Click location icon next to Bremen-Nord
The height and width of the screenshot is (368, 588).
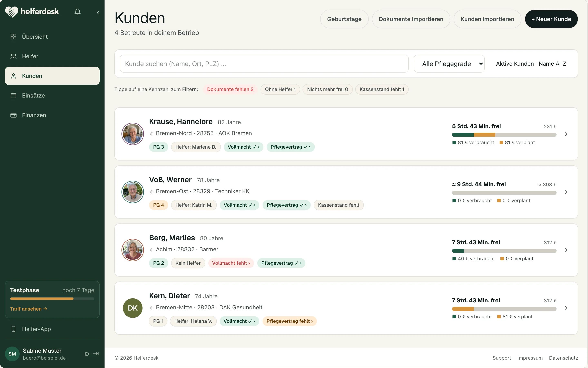coord(152,134)
